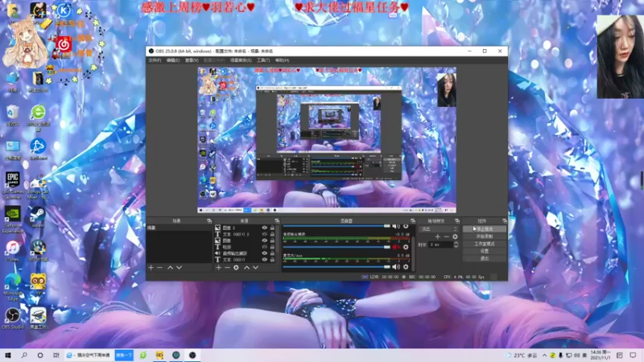
Task: Select the 音频输出捕获 source row
Action: click(245, 253)
